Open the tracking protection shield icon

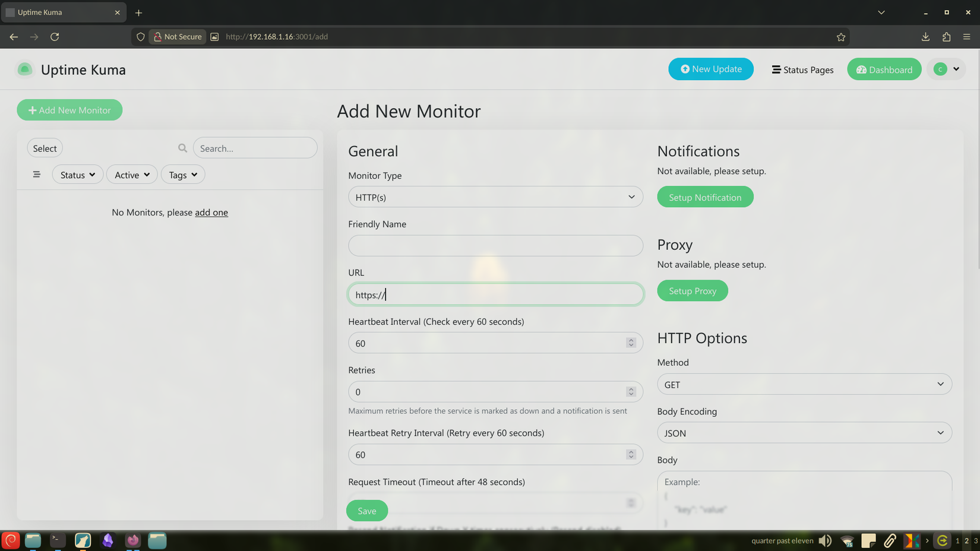pos(141,37)
